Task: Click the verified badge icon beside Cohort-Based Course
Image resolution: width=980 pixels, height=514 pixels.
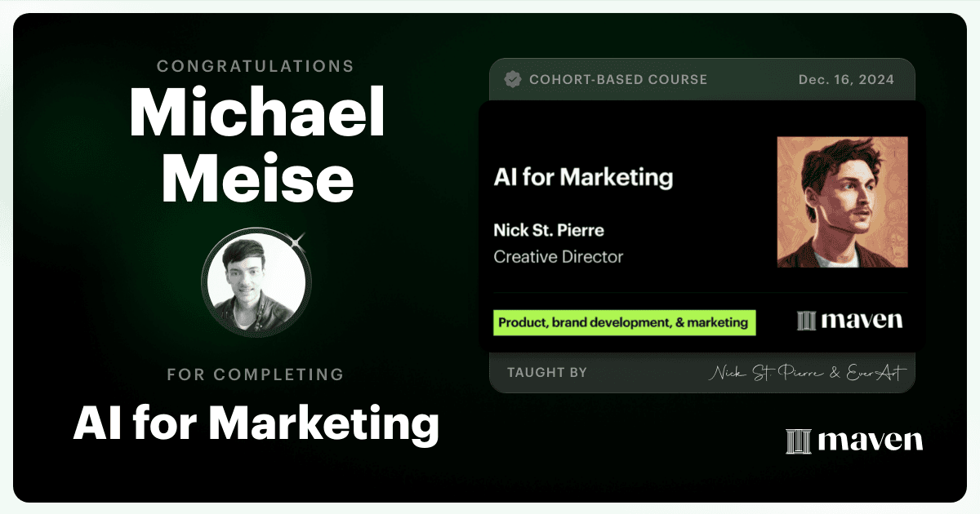Action: click(513, 80)
